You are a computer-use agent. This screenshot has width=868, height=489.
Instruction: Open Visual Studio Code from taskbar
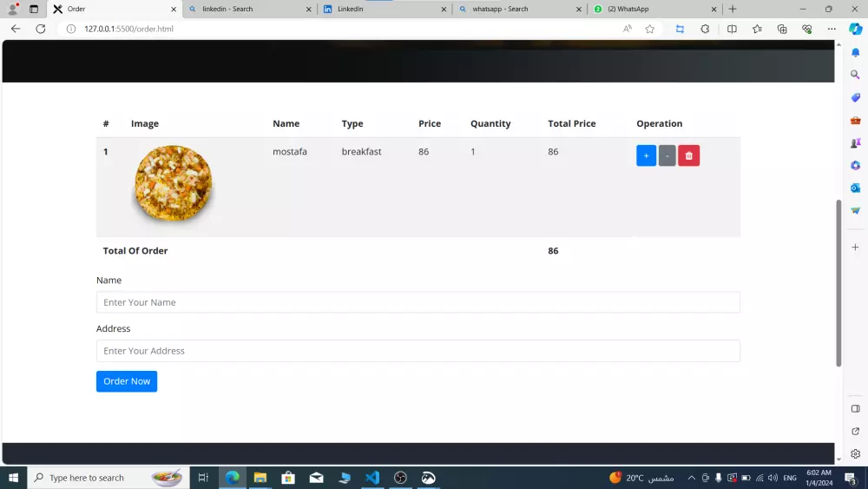click(372, 478)
